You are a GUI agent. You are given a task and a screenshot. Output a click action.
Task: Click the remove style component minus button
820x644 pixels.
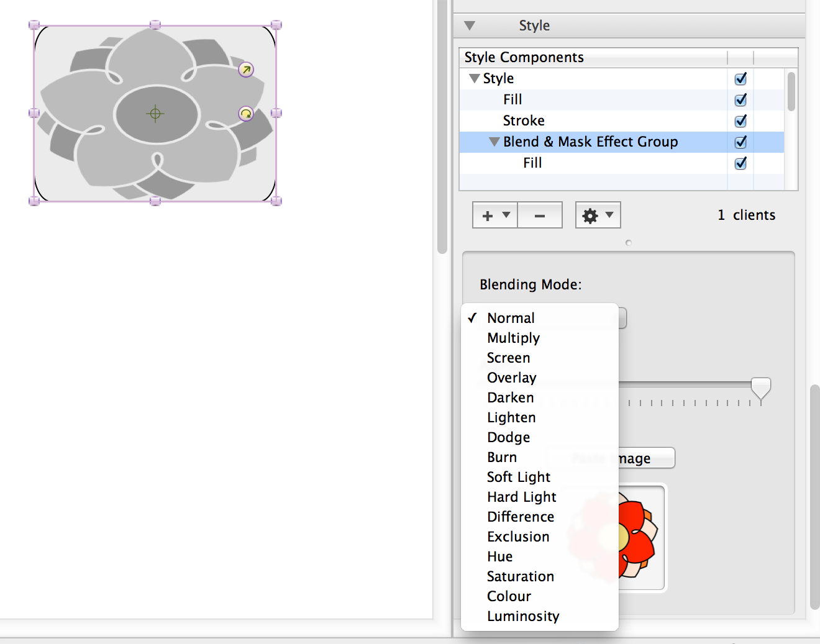click(540, 215)
